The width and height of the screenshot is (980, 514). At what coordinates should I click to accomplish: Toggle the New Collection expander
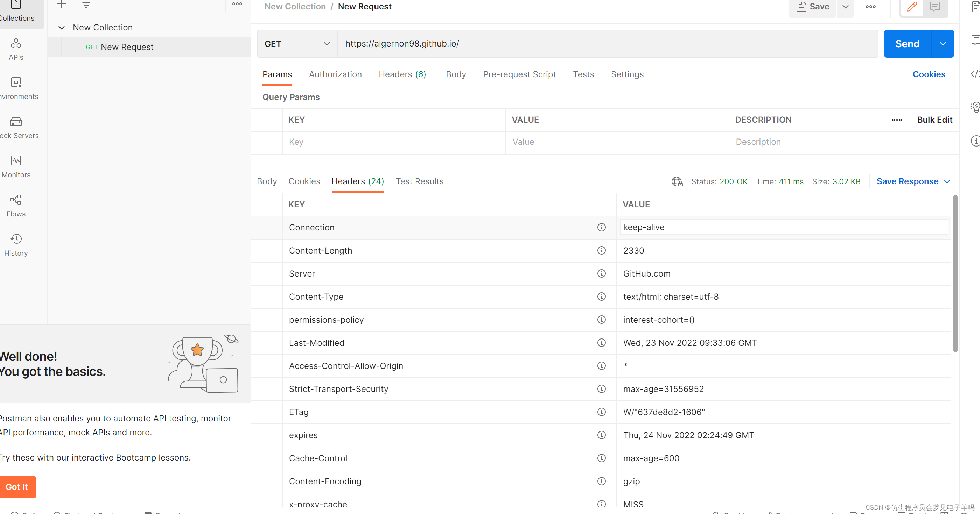pos(61,27)
